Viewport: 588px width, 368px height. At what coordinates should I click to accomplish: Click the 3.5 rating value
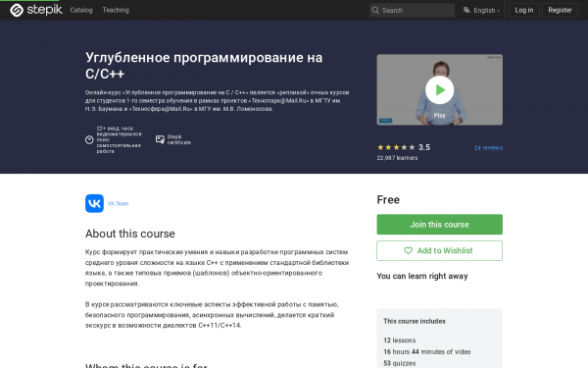point(424,147)
